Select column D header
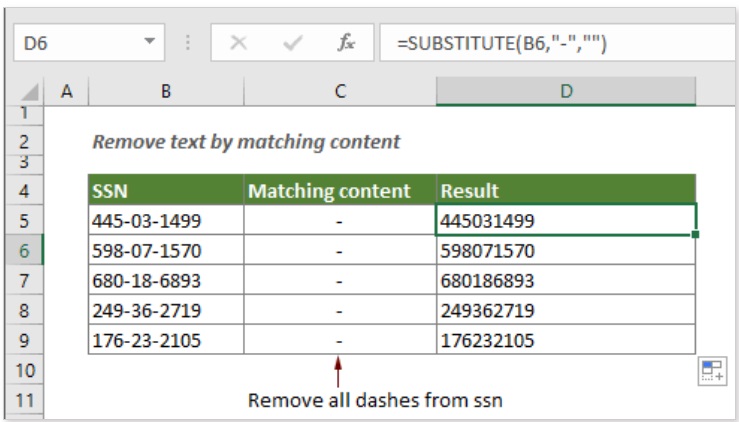 coord(566,91)
